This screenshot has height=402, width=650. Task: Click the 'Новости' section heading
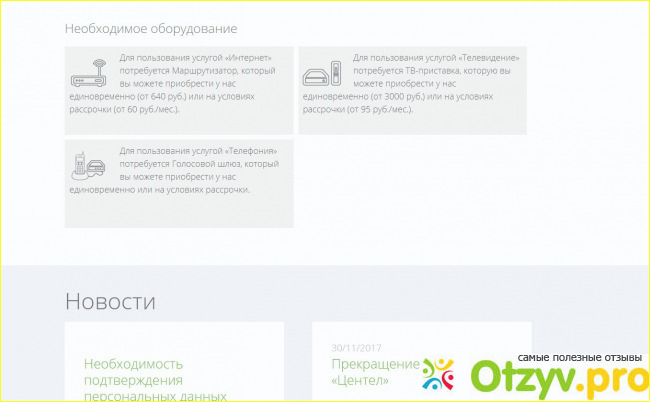click(x=110, y=301)
